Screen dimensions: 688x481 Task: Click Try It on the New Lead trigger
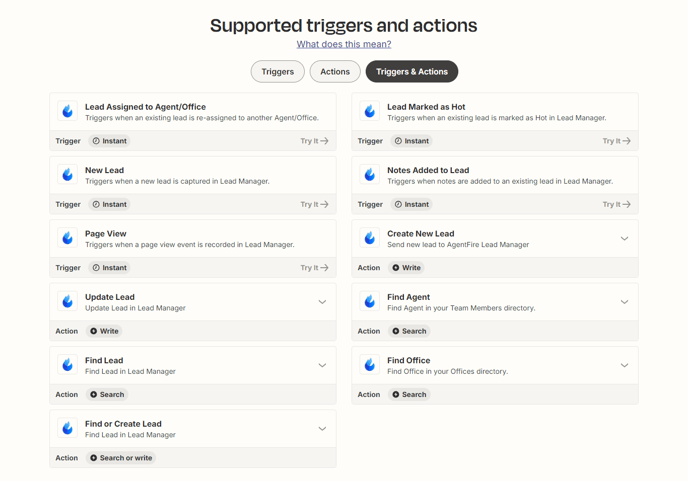[x=314, y=205]
